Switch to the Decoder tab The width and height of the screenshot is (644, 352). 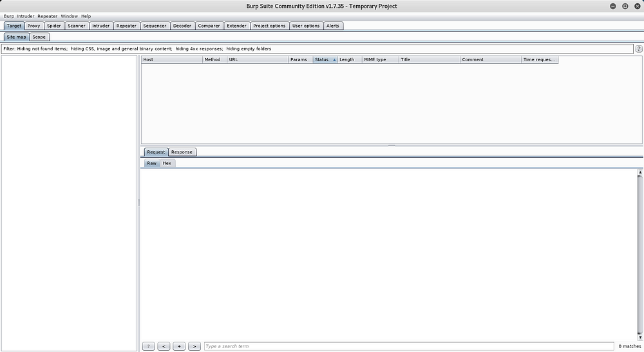(182, 26)
